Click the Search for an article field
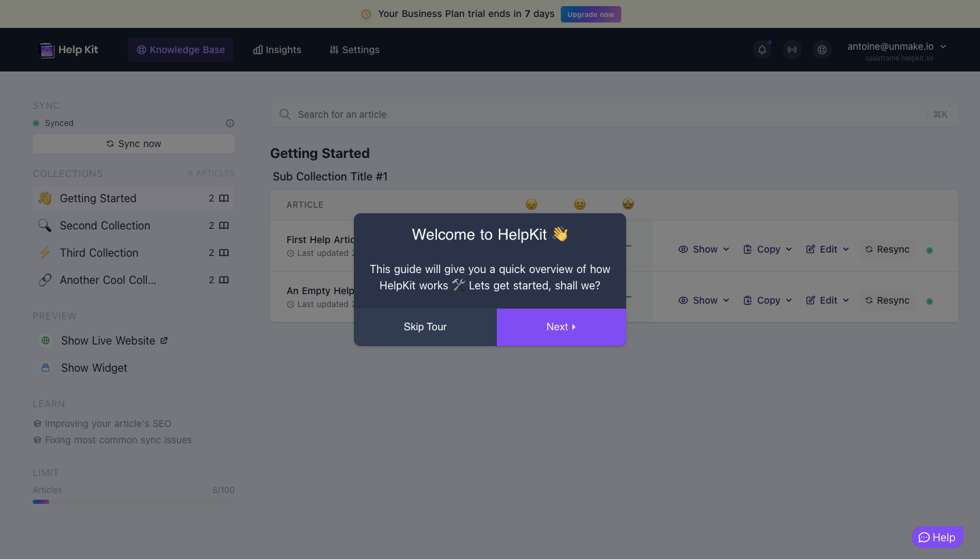The width and height of the screenshot is (980, 559). click(x=614, y=114)
